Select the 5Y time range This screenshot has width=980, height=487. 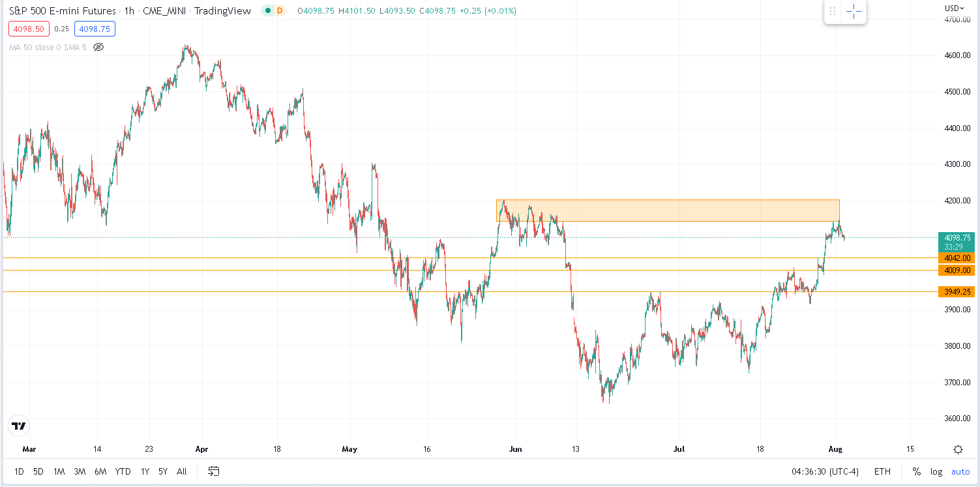pos(163,471)
